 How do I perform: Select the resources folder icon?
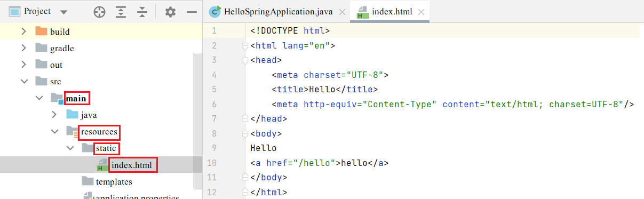(x=72, y=131)
